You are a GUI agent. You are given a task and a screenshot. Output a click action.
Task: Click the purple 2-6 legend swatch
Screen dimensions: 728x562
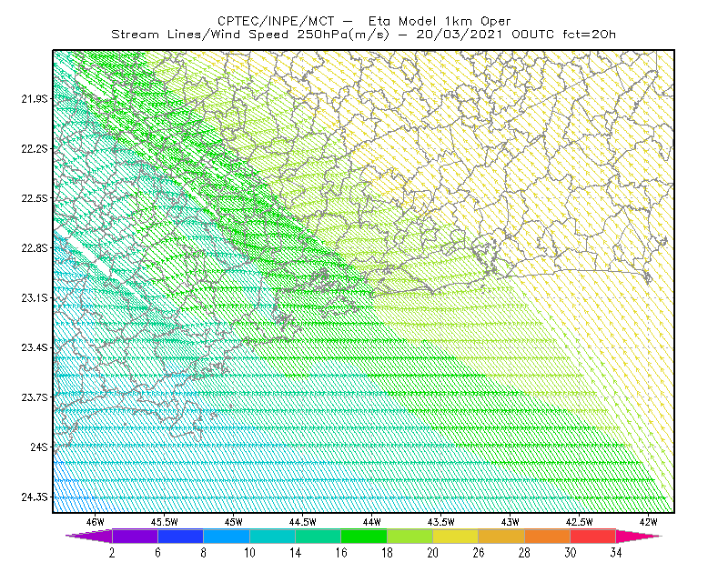coord(135,536)
